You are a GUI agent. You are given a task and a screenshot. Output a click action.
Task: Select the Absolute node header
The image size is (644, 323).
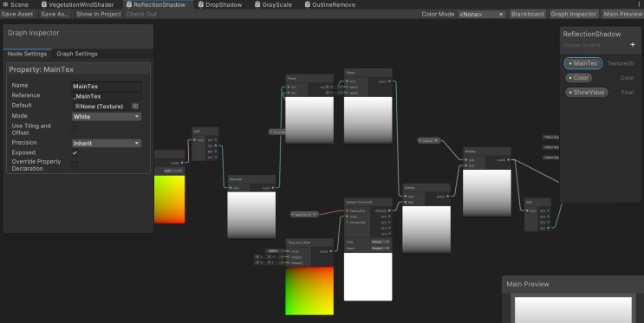click(251, 179)
